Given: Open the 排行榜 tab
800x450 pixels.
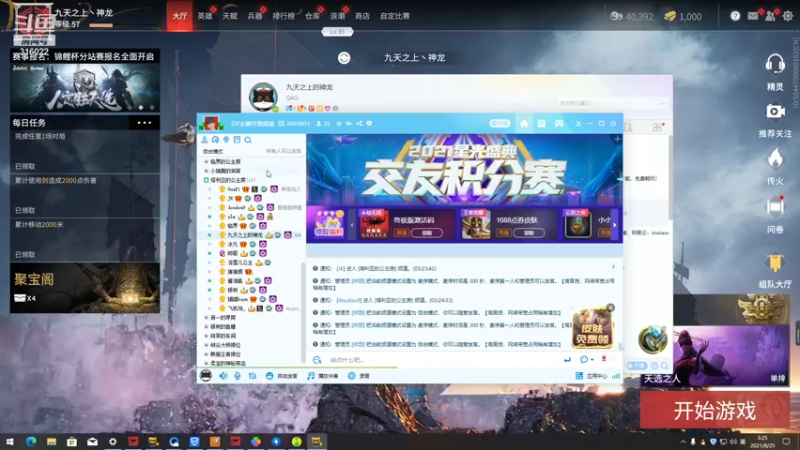Looking at the screenshot, I should [x=284, y=16].
